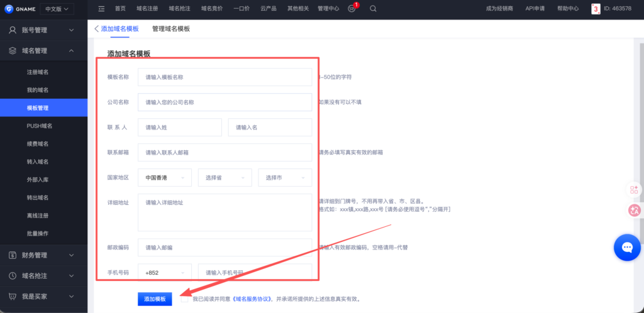Select 批量操作 in the sidebar
The height and width of the screenshot is (313, 644).
[x=38, y=233]
